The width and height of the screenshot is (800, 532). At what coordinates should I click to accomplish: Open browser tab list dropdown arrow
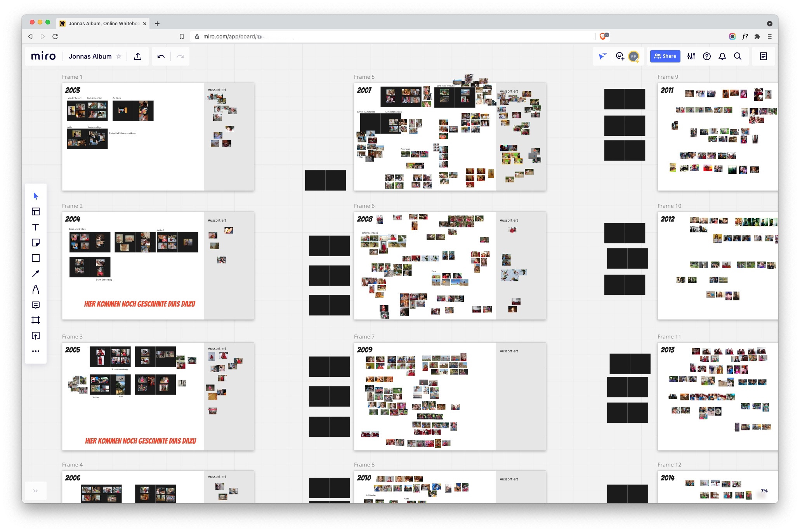(x=769, y=24)
